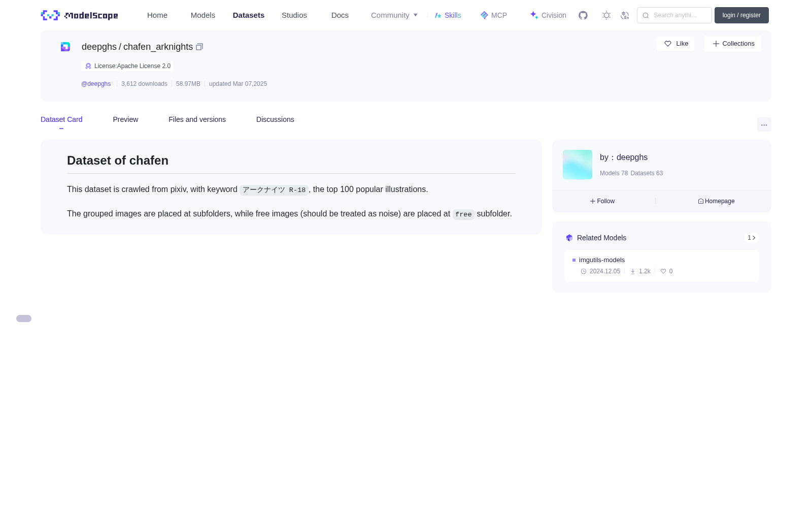Click the ModelScope logo

pyautogui.click(x=79, y=15)
